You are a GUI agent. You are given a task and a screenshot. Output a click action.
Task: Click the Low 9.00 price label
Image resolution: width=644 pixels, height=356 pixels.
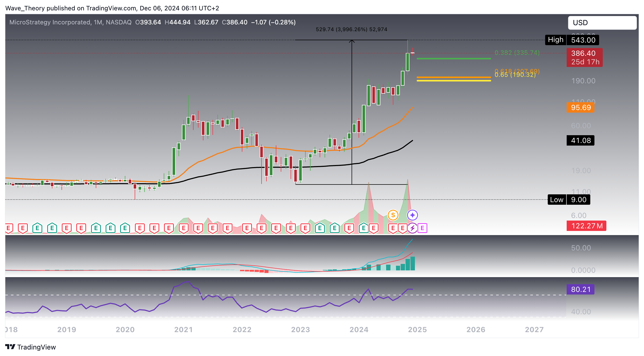pyautogui.click(x=569, y=200)
